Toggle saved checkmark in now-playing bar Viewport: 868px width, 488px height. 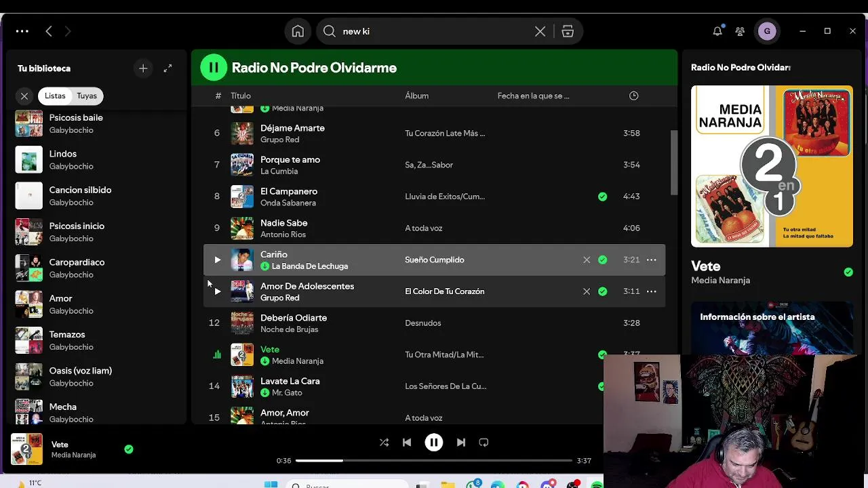click(x=129, y=449)
